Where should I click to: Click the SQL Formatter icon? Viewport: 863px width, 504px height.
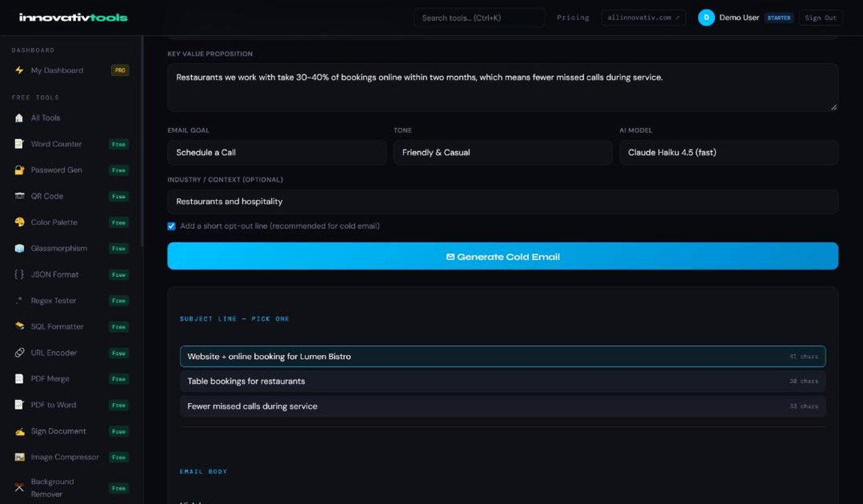(x=19, y=326)
